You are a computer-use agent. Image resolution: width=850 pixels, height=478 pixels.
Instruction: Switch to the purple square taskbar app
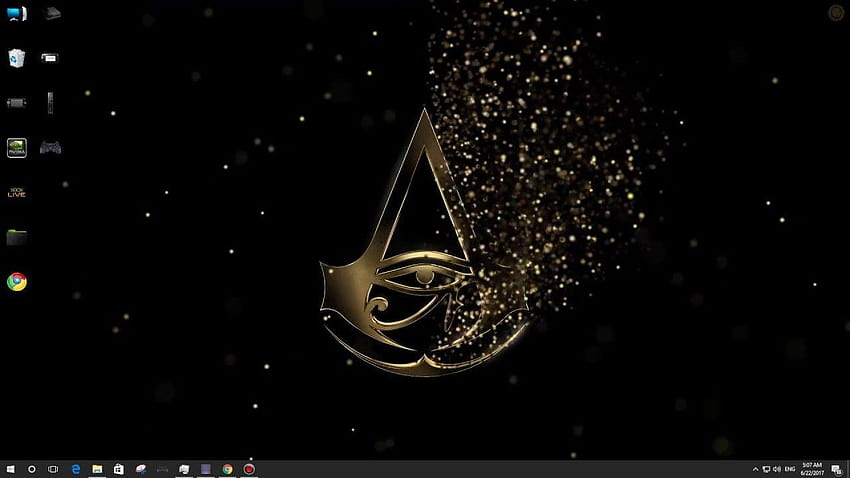pos(205,469)
